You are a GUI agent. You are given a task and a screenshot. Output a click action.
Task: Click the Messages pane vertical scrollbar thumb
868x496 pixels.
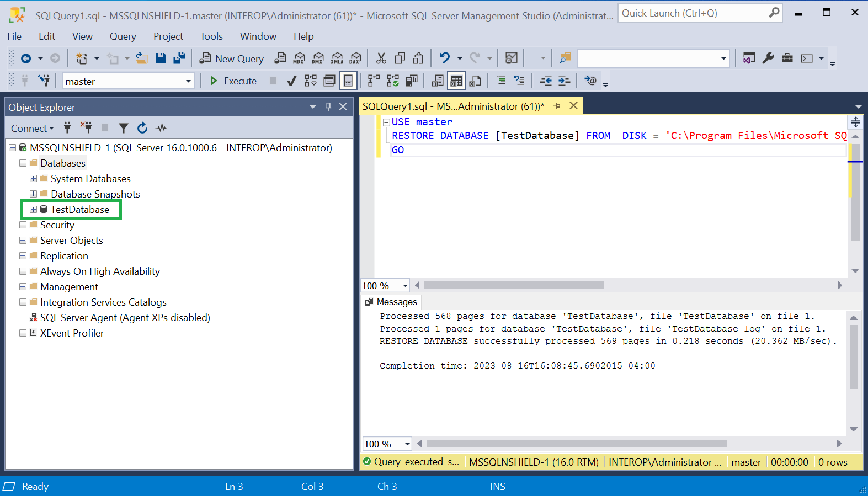point(854,357)
